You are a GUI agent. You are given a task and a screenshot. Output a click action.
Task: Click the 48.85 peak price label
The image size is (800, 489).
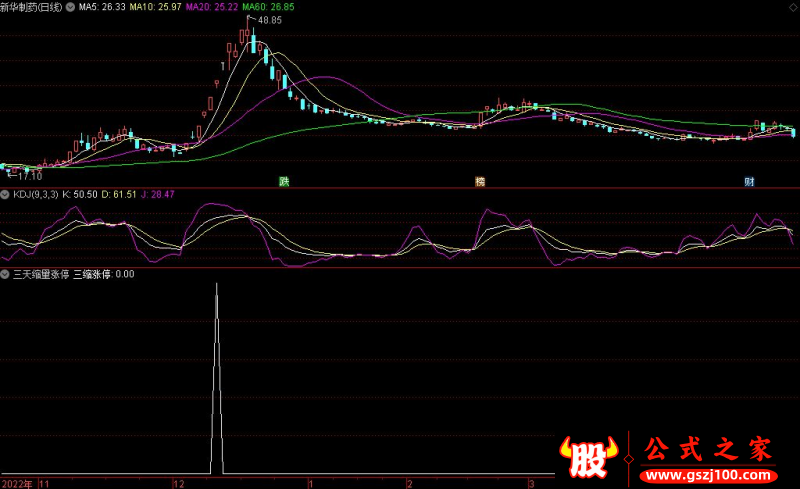(268, 20)
